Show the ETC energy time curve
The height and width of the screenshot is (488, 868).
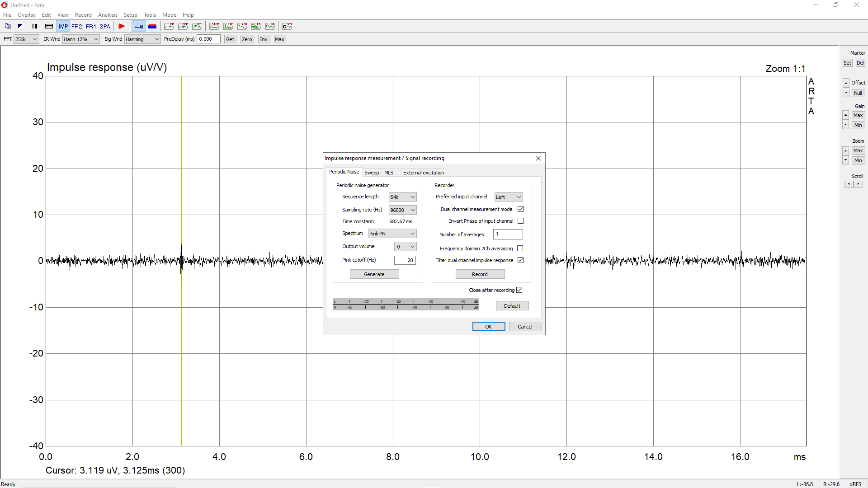228,26
